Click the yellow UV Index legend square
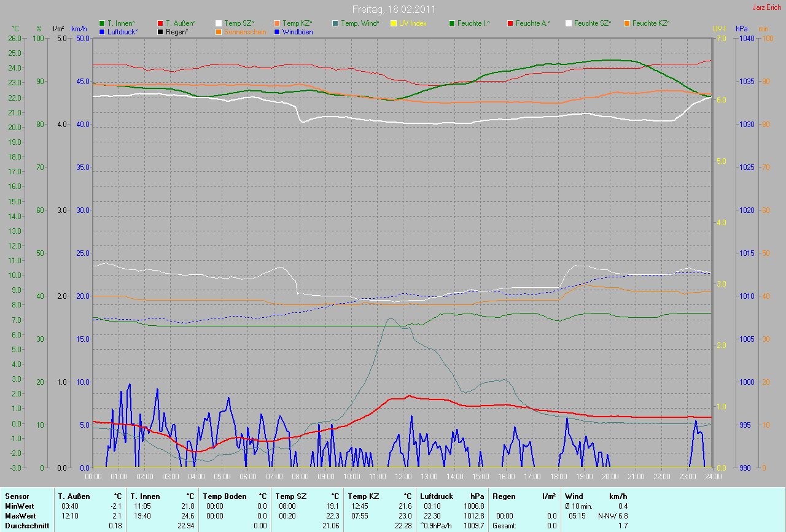The width and height of the screenshot is (786, 532). [394, 23]
